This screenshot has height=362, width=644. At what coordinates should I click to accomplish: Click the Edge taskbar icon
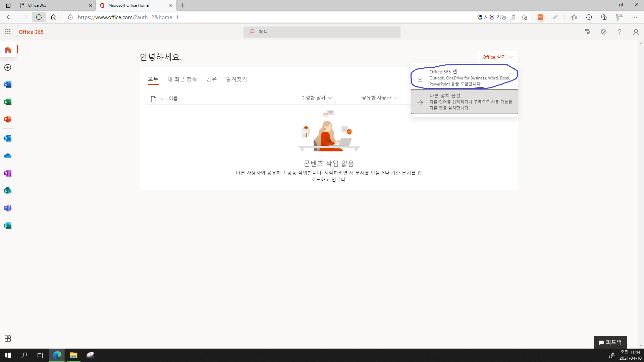coord(57,355)
